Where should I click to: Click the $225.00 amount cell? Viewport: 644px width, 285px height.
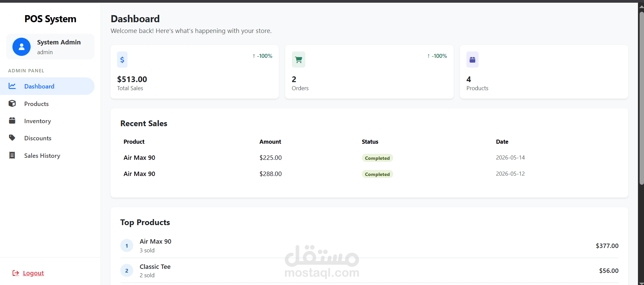pos(271,157)
